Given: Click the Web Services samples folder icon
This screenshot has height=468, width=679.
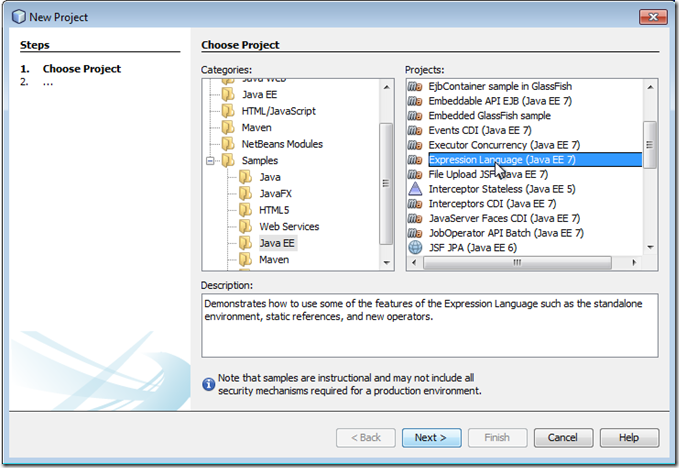Looking at the screenshot, I should tap(246, 226).
